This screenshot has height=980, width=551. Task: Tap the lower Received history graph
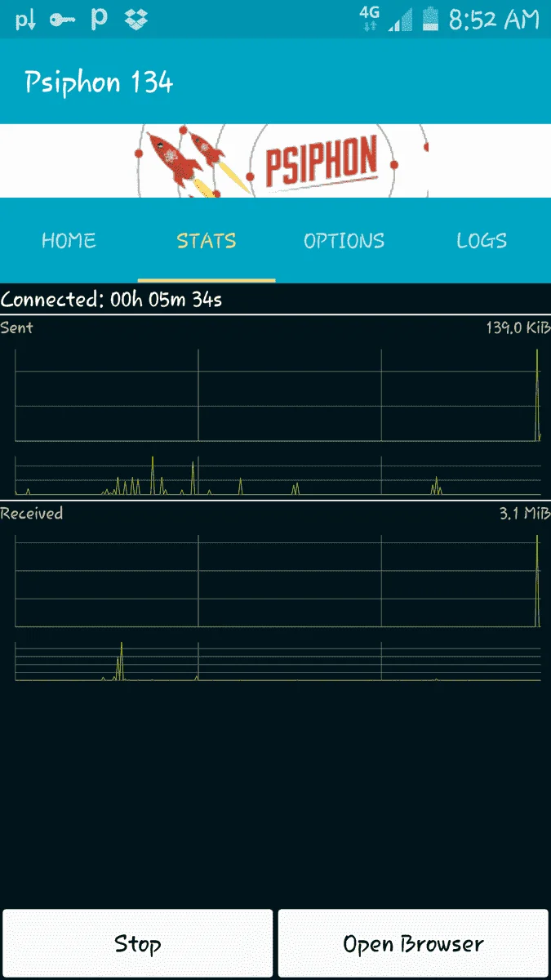coord(278,661)
